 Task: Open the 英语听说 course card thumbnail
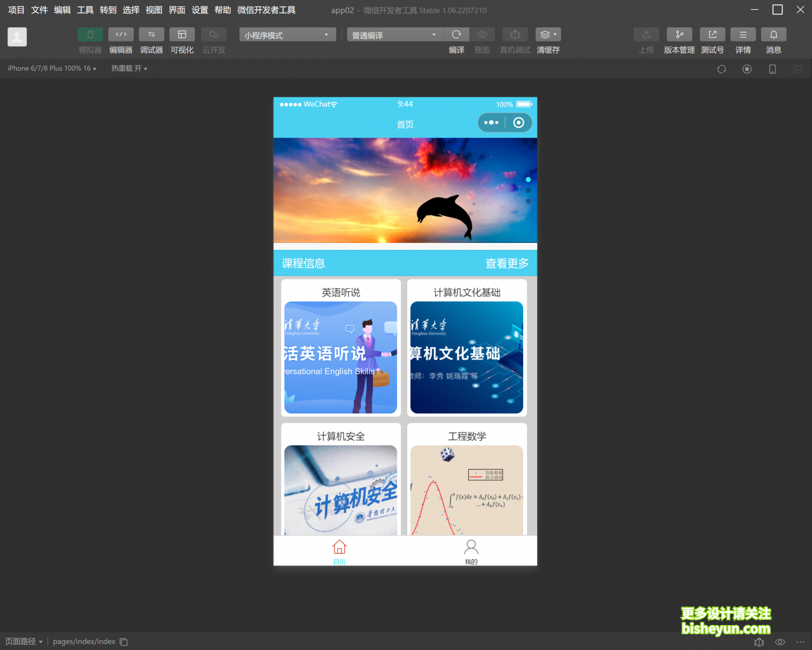[x=340, y=357]
